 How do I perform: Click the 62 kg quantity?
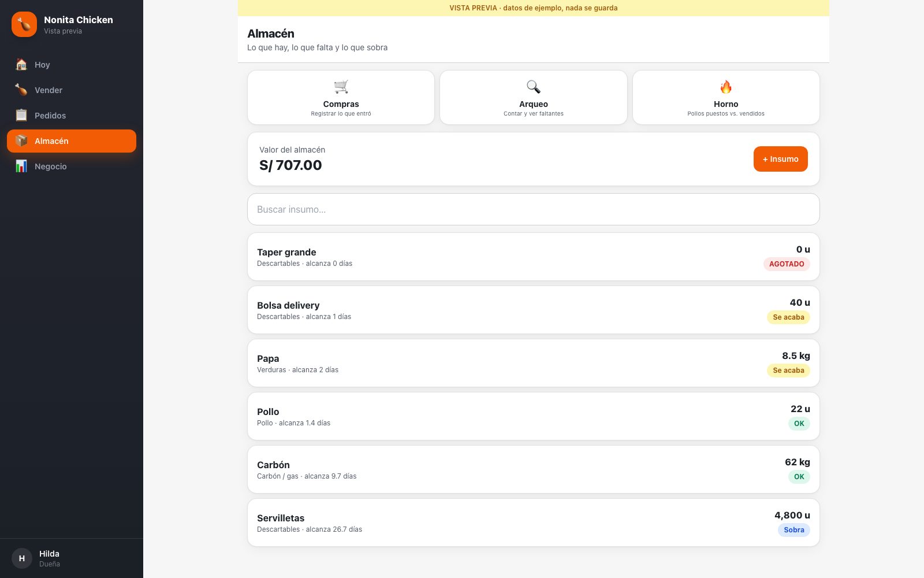click(798, 462)
